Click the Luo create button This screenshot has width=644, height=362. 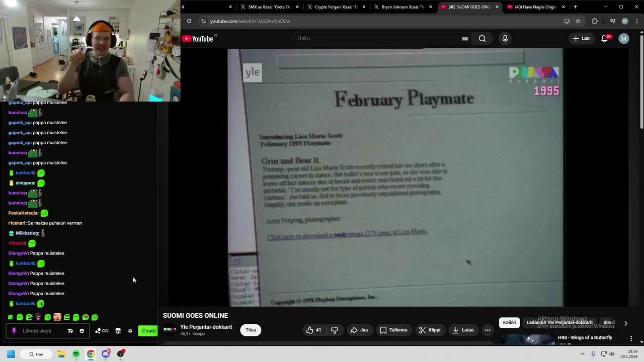(x=581, y=39)
